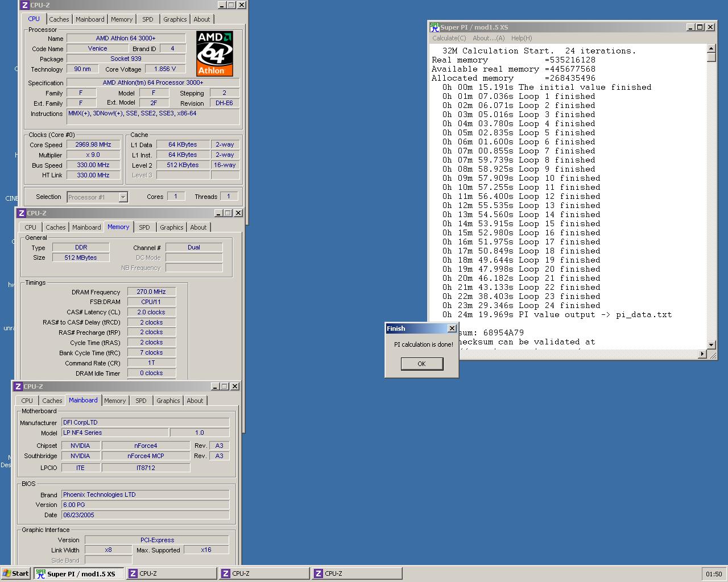The width and height of the screenshot is (728, 582).
Task: Click the DRAM Frequency 270.0 MHz value
Action: pos(151,292)
